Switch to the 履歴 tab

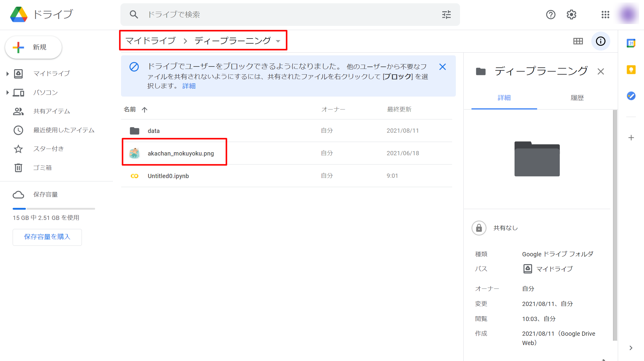pyautogui.click(x=577, y=98)
